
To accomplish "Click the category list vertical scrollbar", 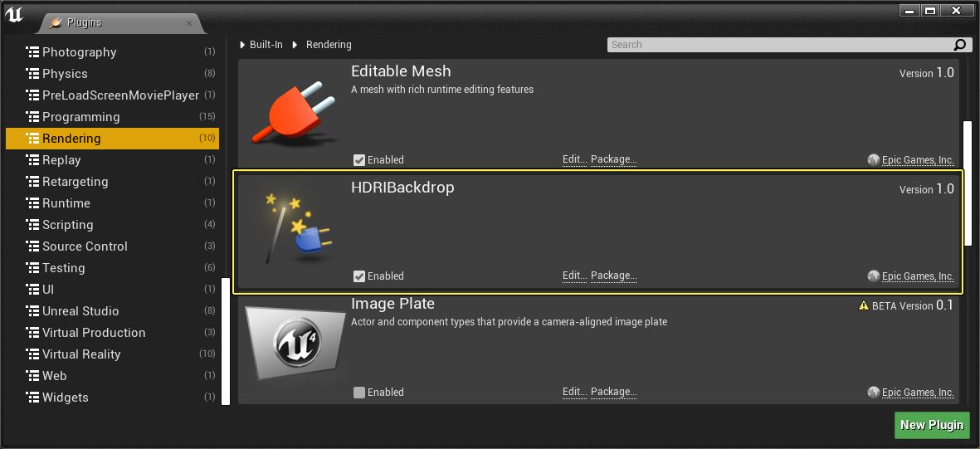I will coord(225,340).
